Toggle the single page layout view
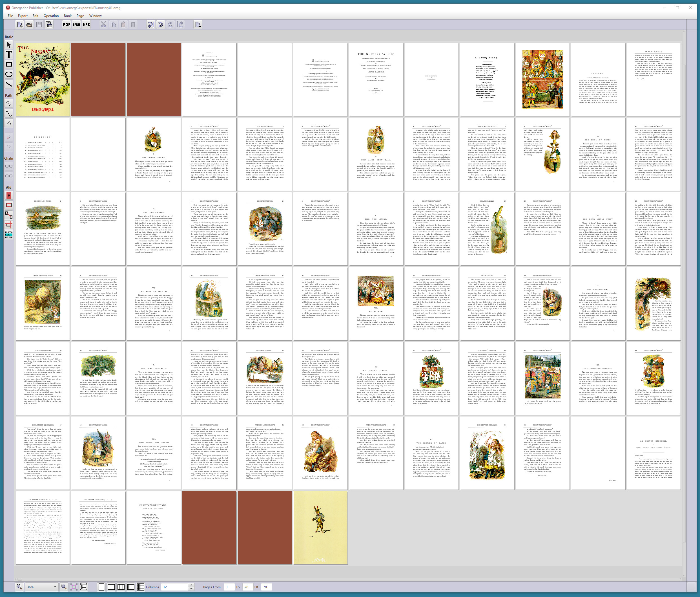 click(101, 587)
